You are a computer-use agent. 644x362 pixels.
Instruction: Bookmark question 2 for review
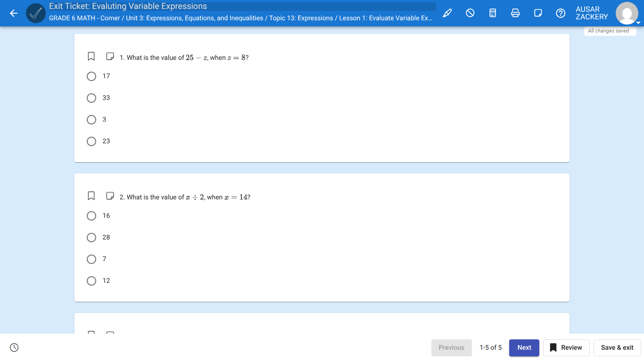coord(91,196)
